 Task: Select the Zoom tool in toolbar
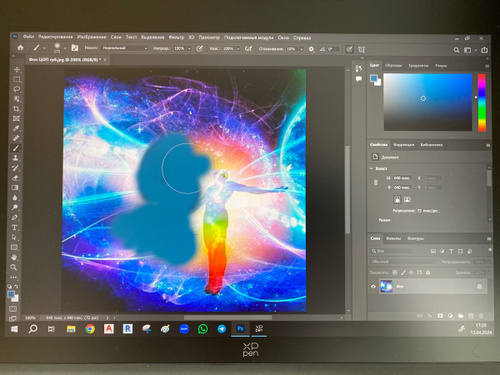14,267
